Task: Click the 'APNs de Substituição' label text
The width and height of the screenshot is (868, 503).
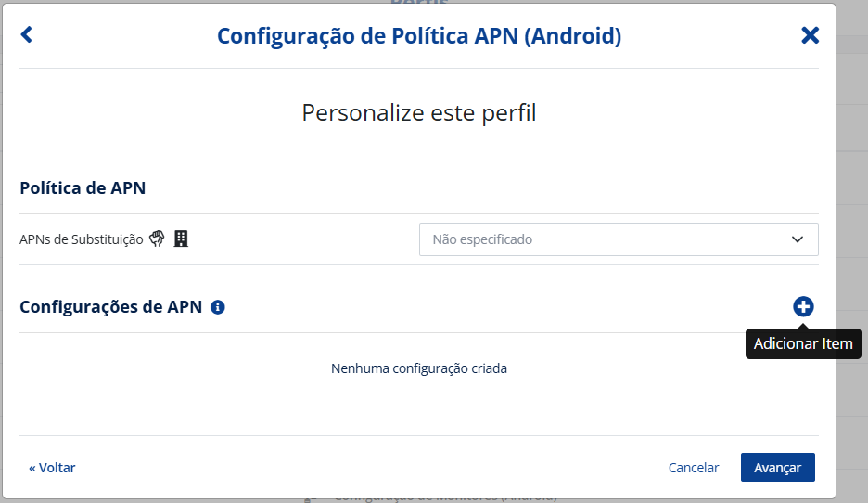Action: [x=82, y=239]
